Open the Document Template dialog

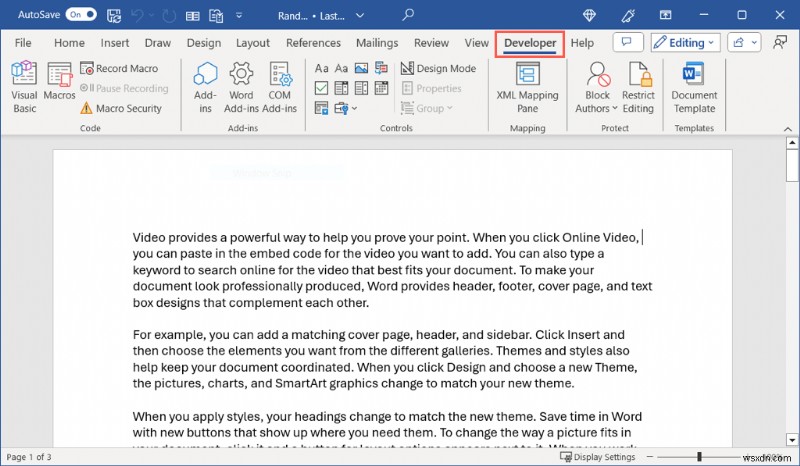click(694, 87)
